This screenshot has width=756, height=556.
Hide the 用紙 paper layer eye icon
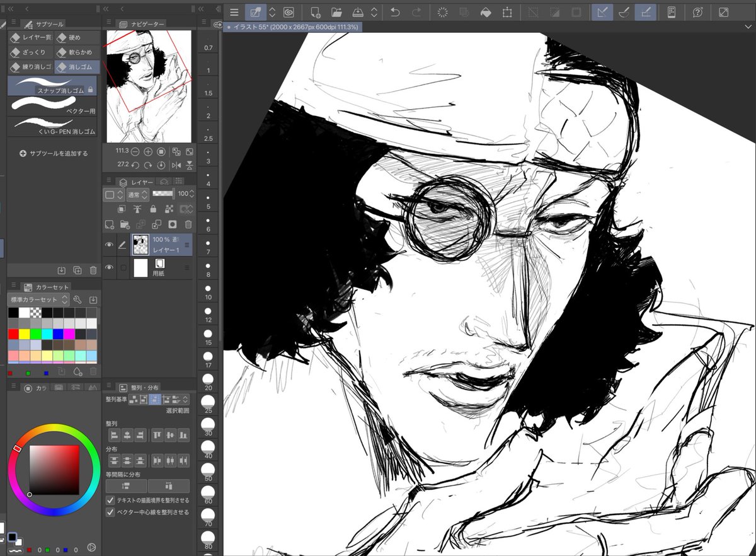coord(109,267)
